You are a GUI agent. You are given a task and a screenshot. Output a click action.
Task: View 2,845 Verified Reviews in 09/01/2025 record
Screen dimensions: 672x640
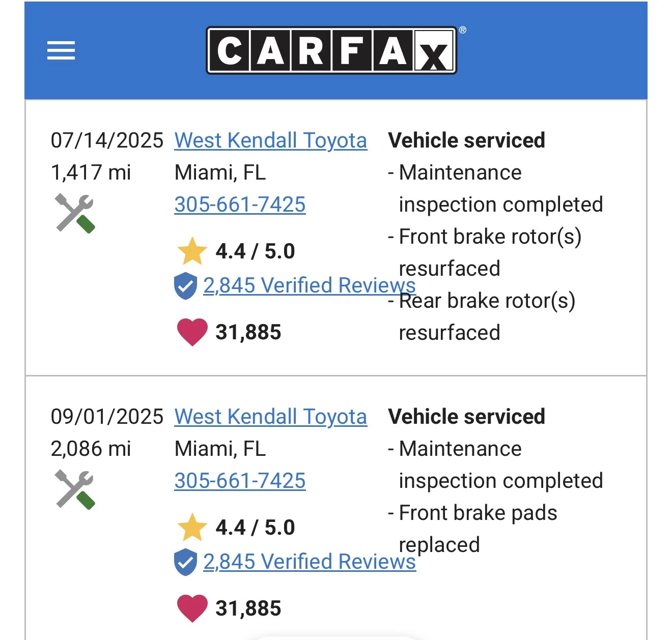(x=309, y=562)
